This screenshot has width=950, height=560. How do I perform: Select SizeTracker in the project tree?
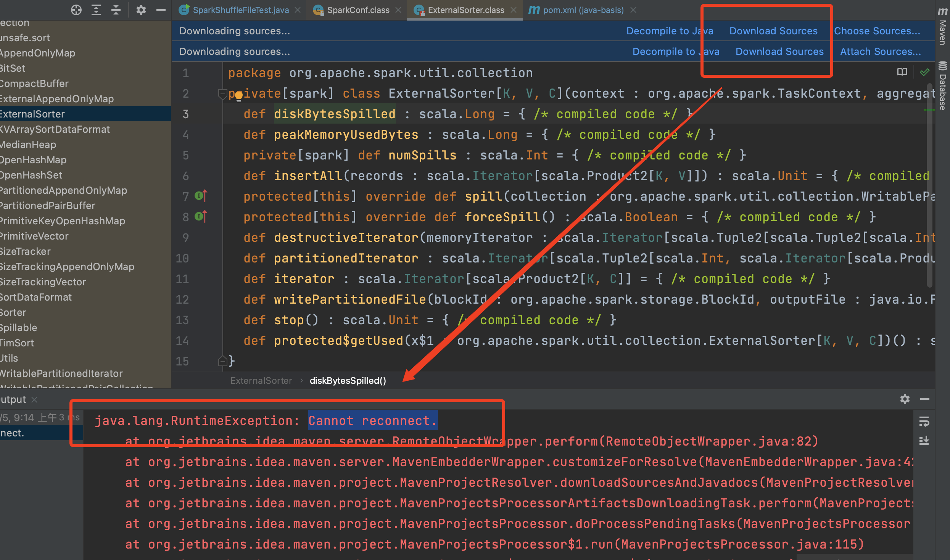[25, 251]
